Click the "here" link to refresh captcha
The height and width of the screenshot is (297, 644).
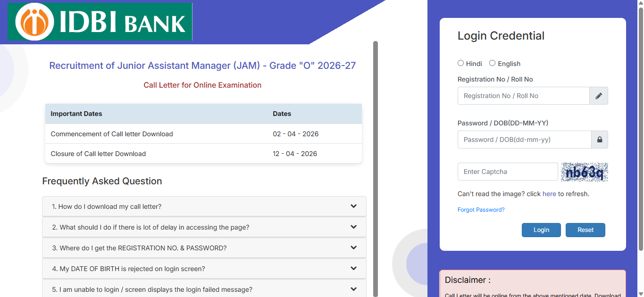click(549, 194)
